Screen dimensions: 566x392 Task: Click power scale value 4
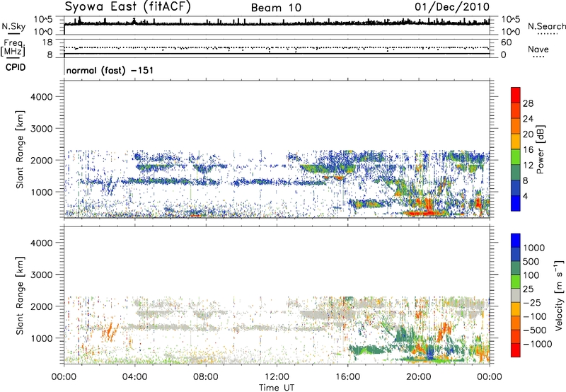coord(525,196)
